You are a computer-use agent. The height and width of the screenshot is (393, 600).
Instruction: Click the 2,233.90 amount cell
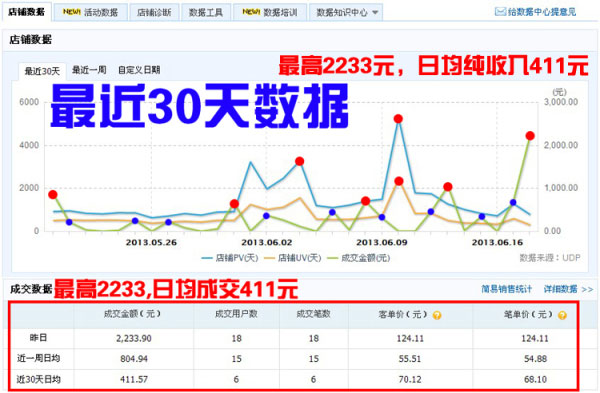click(134, 338)
